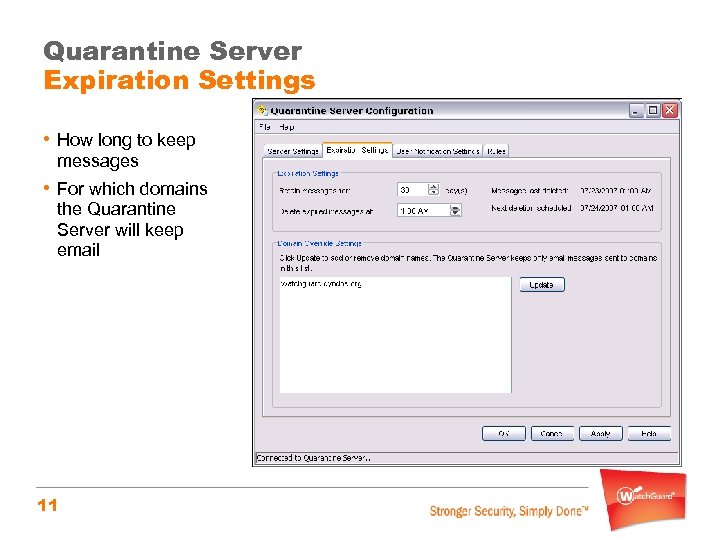Open the File menu
Viewport: 720px width, 540px height.
pos(265,127)
